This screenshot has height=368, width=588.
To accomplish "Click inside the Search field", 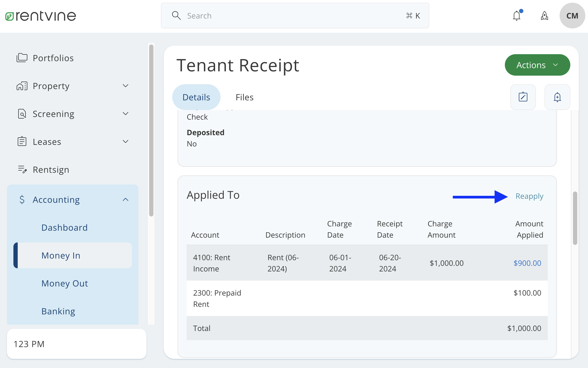I will coord(268,16).
